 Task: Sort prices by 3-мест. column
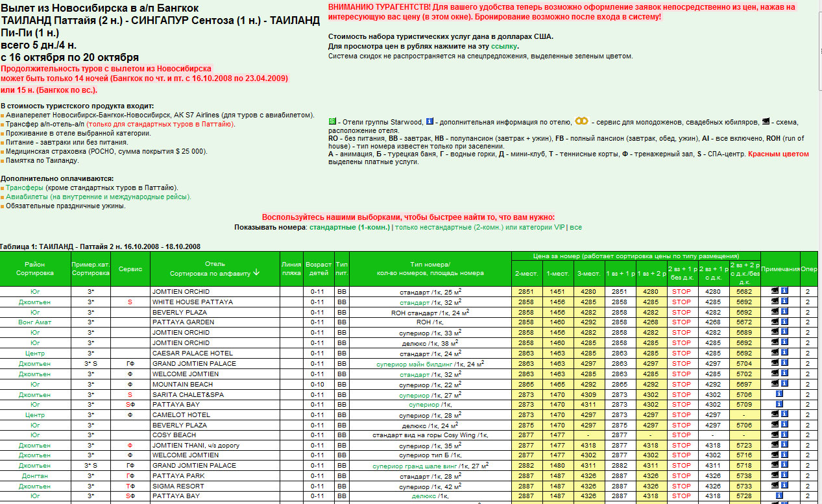pos(588,273)
